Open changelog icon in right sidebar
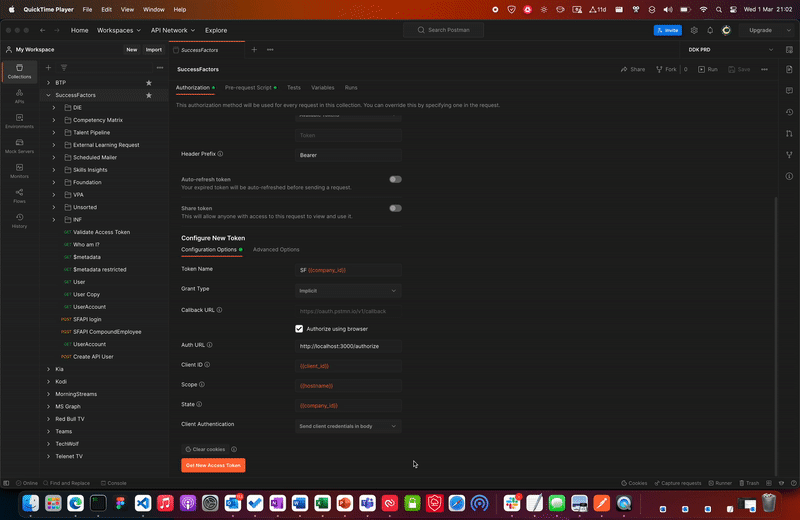 (789, 112)
